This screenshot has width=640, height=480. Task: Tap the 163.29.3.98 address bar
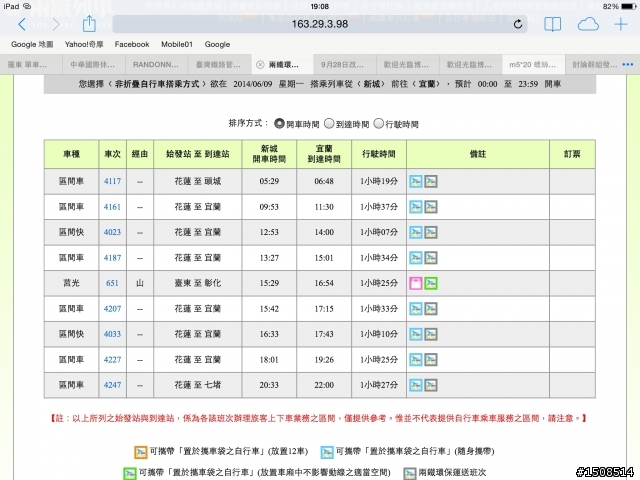[320, 24]
